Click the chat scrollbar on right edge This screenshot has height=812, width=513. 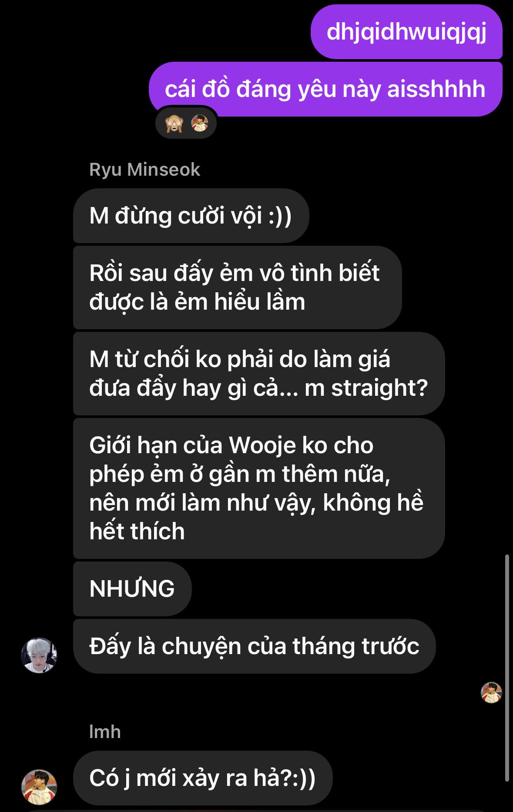click(x=507, y=668)
